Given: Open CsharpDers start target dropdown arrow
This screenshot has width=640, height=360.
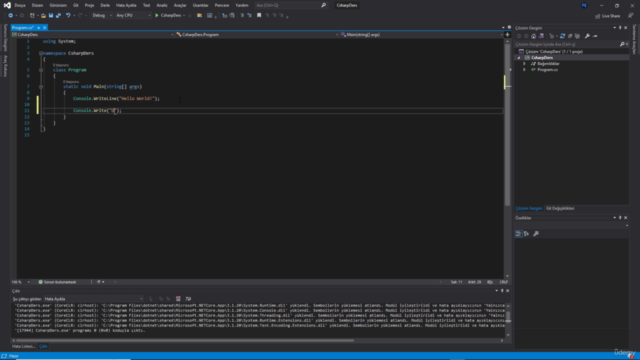Looking at the screenshot, I should pos(184,16).
